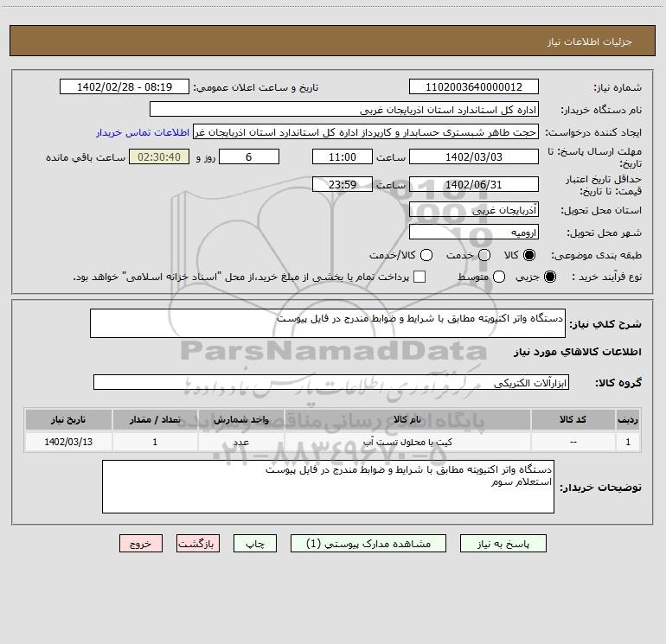Click the remaining days field showing 6
666x644 pixels.
click(x=249, y=156)
